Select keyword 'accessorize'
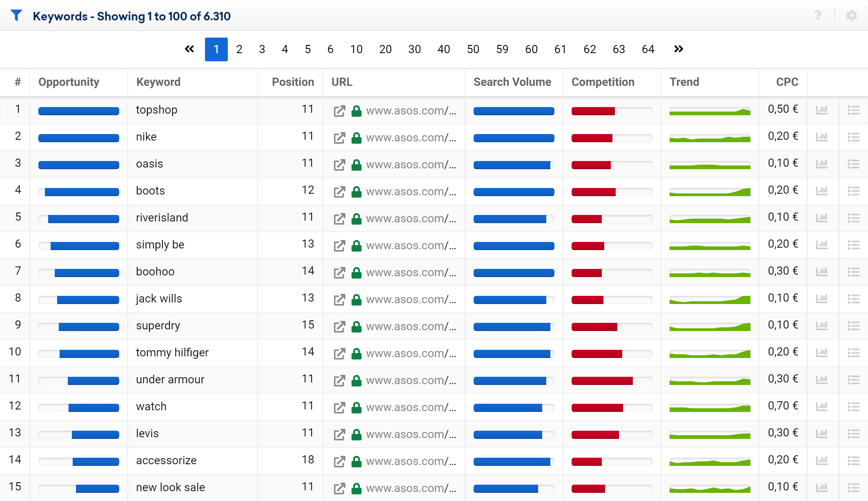 point(166,461)
